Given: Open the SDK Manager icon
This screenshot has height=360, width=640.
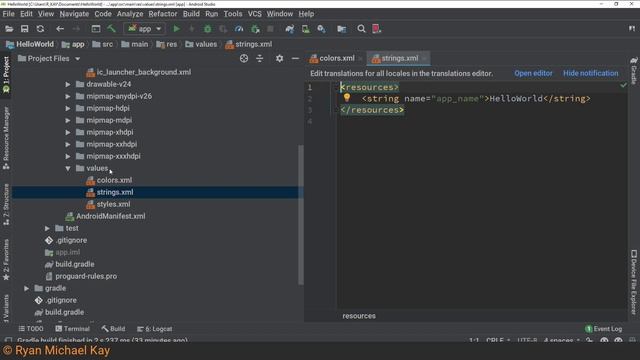Looking at the screenshot, I should click(322, 29).
